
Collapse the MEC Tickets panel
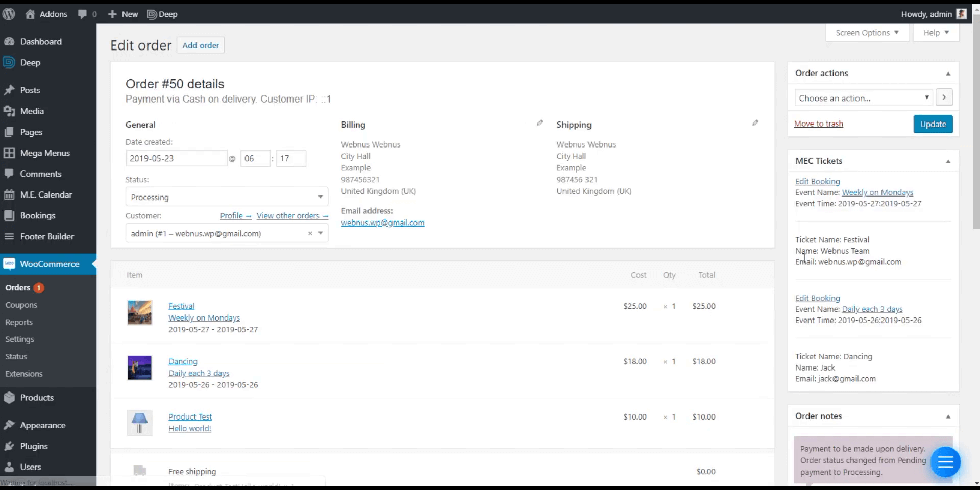pos(948,161)
